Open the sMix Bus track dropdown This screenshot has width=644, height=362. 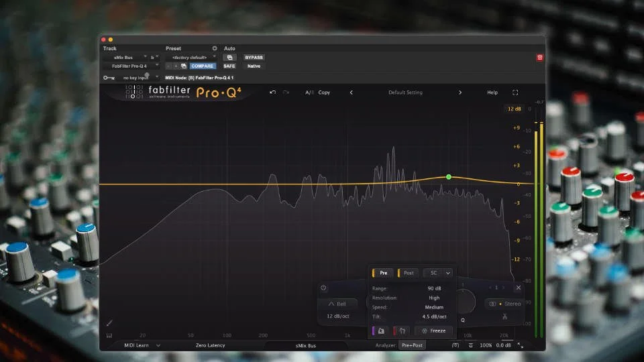(x=125, y=58)
